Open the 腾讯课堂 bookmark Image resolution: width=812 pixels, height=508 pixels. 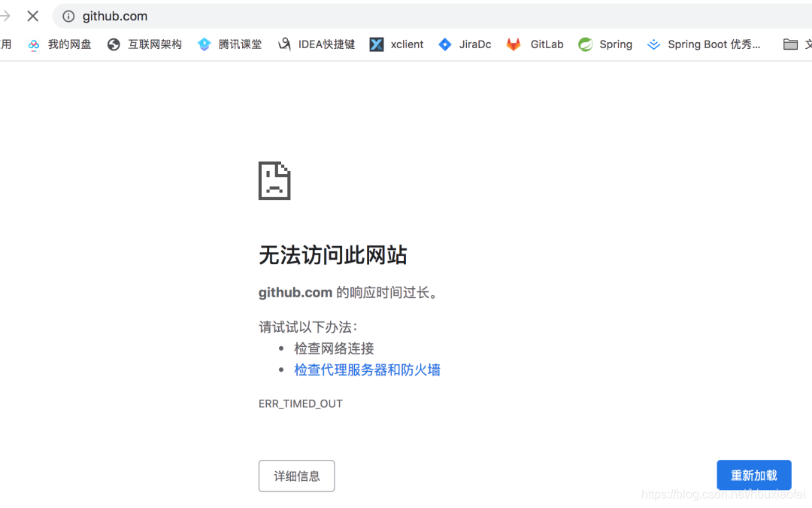230,44
